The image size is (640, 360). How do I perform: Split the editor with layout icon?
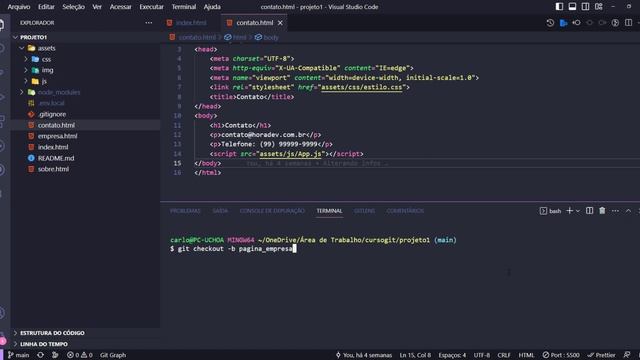[628, 23]
